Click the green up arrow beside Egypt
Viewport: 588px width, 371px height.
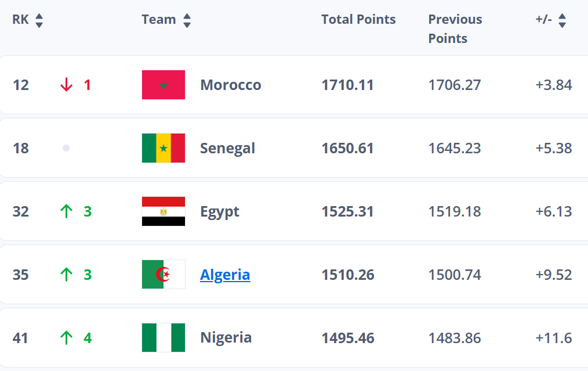coord(66,211)
